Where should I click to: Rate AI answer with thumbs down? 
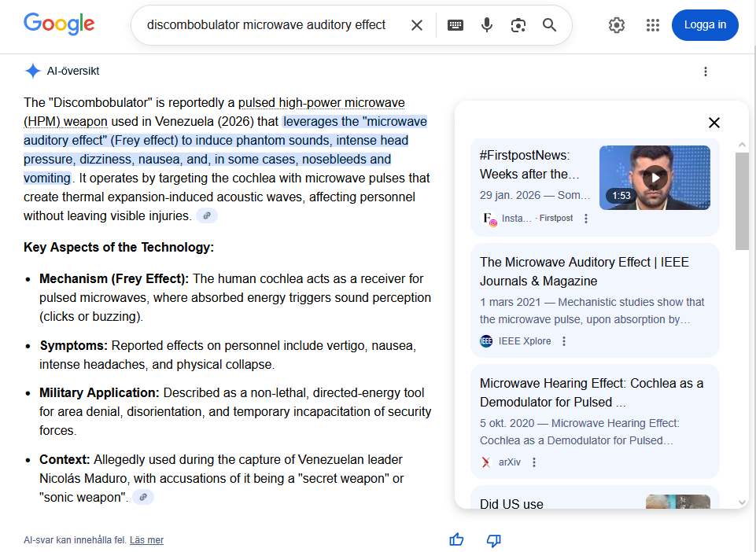pos(494,540)
